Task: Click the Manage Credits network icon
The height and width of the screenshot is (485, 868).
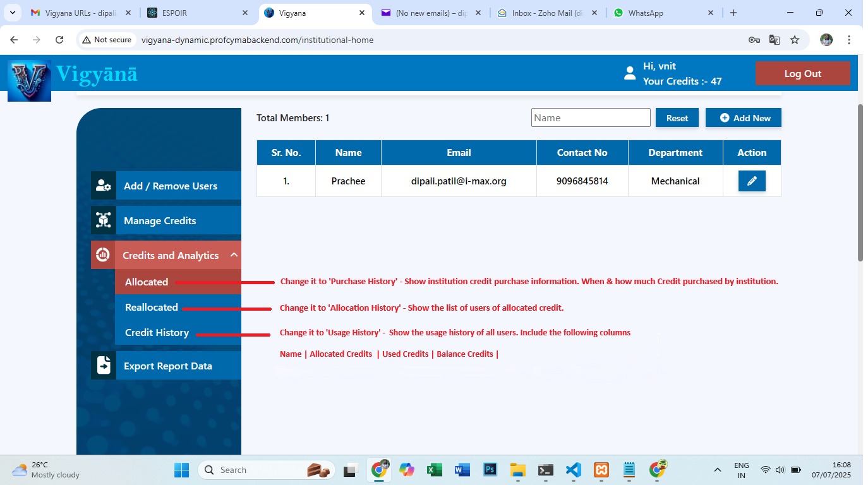Action: click(103, 220)
